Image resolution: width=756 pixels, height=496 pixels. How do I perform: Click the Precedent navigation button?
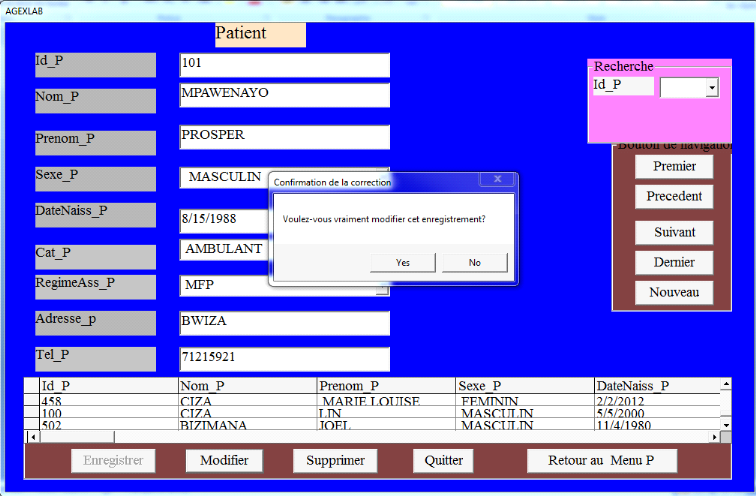click(x=674, y=196)
